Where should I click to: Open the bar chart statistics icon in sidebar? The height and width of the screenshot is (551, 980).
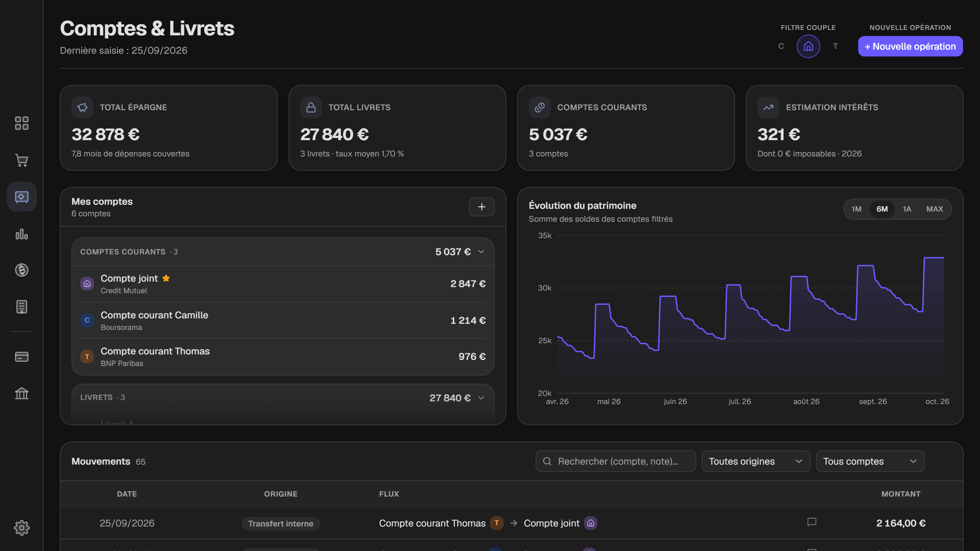coord(22,233)
